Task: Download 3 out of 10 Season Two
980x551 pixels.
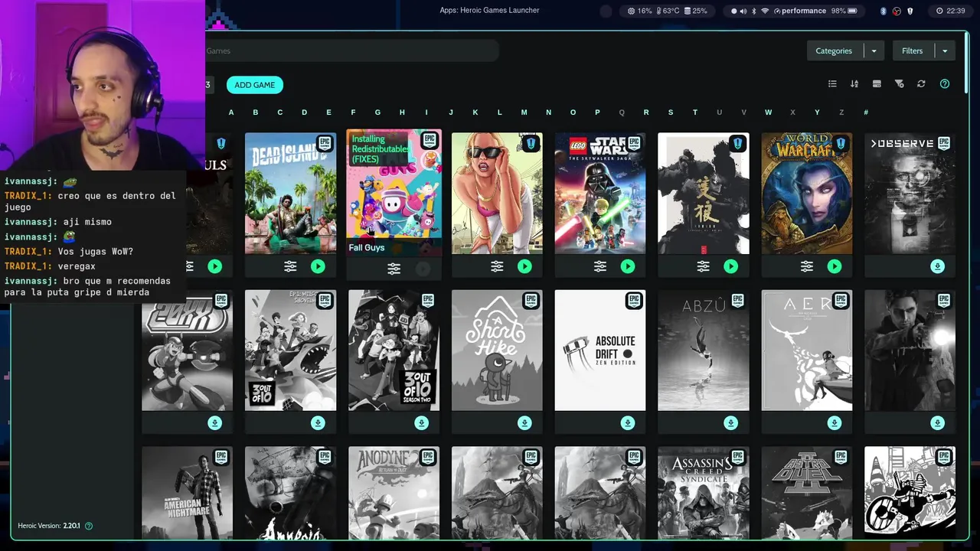Action: pos(421,423)
